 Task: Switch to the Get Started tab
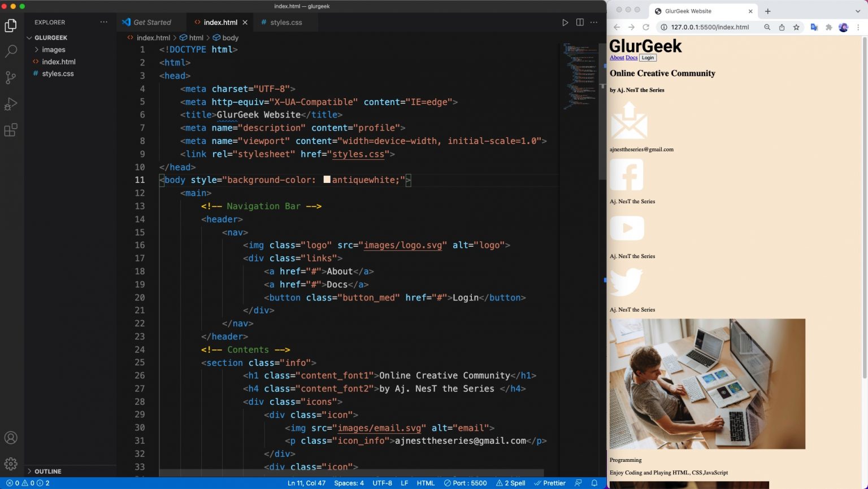[151, 23]
